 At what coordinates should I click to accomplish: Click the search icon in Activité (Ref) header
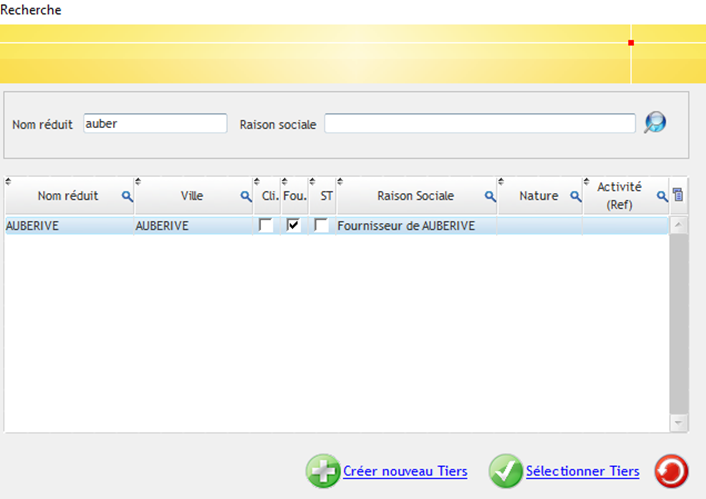[661, 197]
